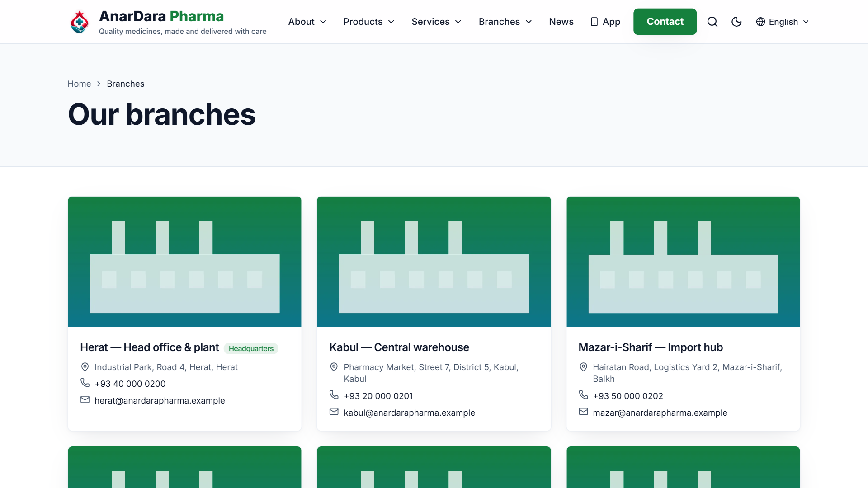Open the Services dropdown

[437, 22]
